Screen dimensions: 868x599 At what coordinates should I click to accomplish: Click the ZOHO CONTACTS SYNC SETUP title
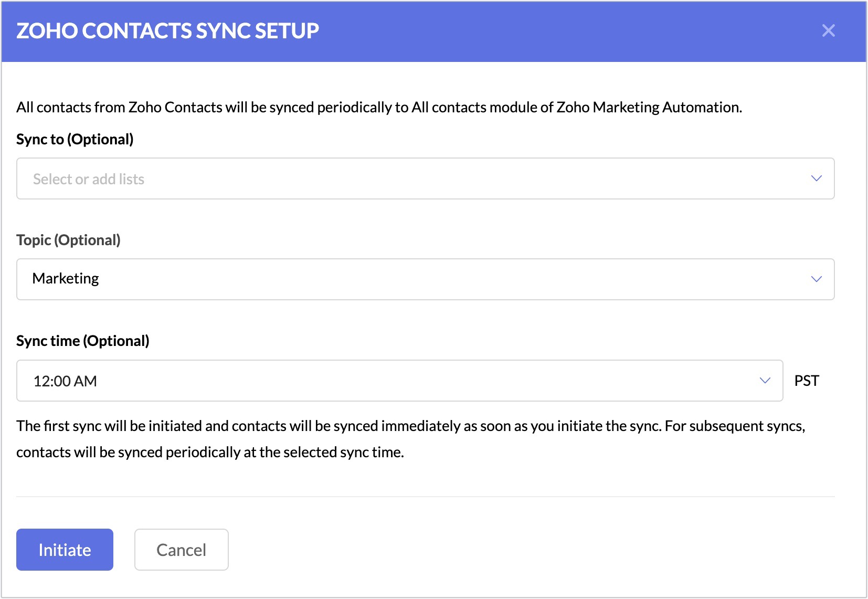(x=167, y=31)
